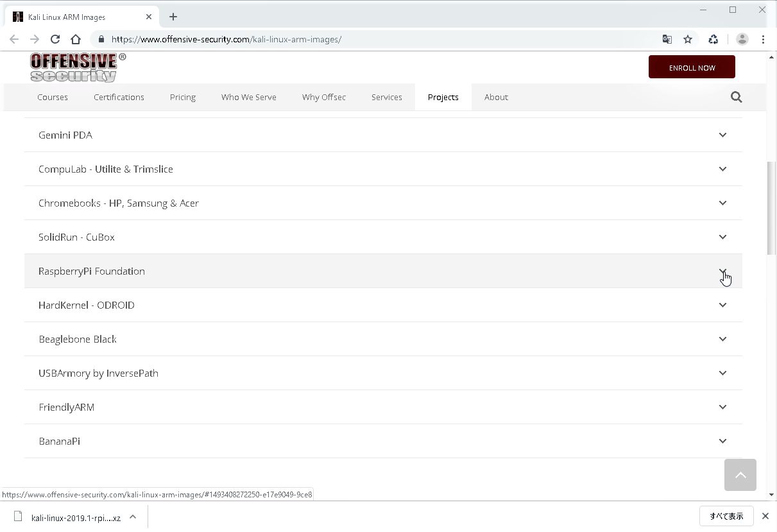Open the Services menu

[387, 97]
